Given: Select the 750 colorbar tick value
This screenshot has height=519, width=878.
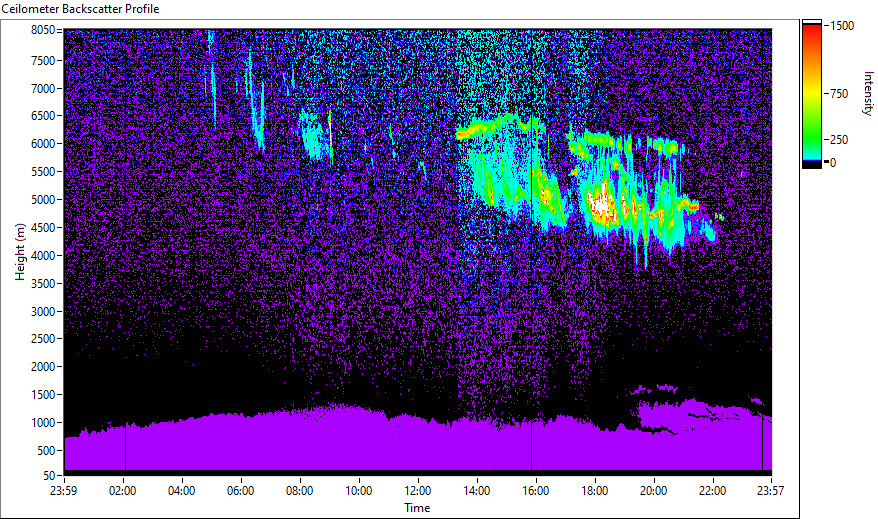Looking at the screenshot, I should click(x=839, y=93).
